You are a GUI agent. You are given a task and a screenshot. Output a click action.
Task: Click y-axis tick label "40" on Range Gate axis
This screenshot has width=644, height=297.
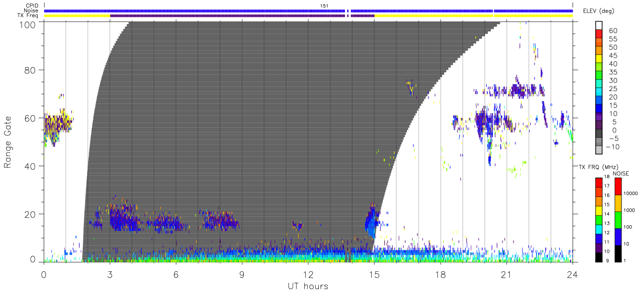(30, 166)
